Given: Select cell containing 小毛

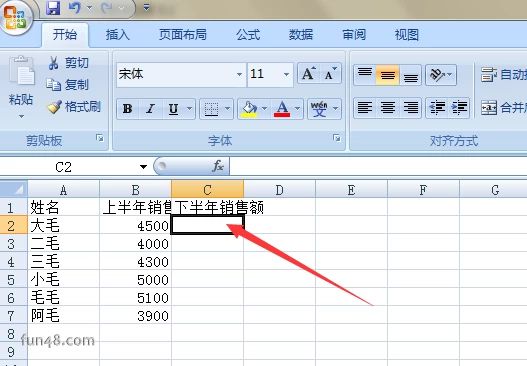Looking at the screenshot, I should [64, 280].
